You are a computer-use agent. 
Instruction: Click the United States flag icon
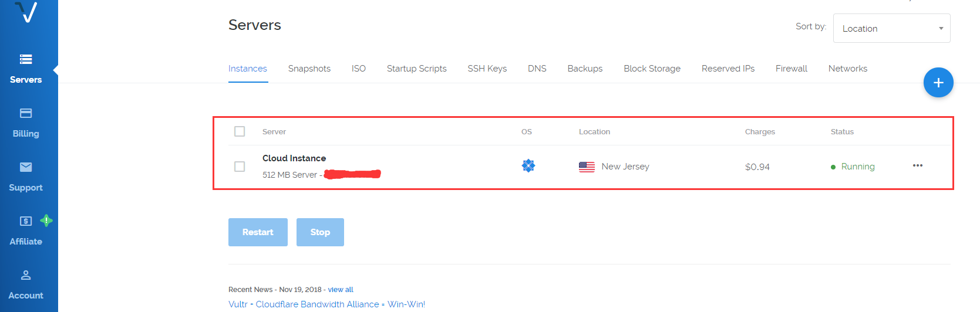587,167
